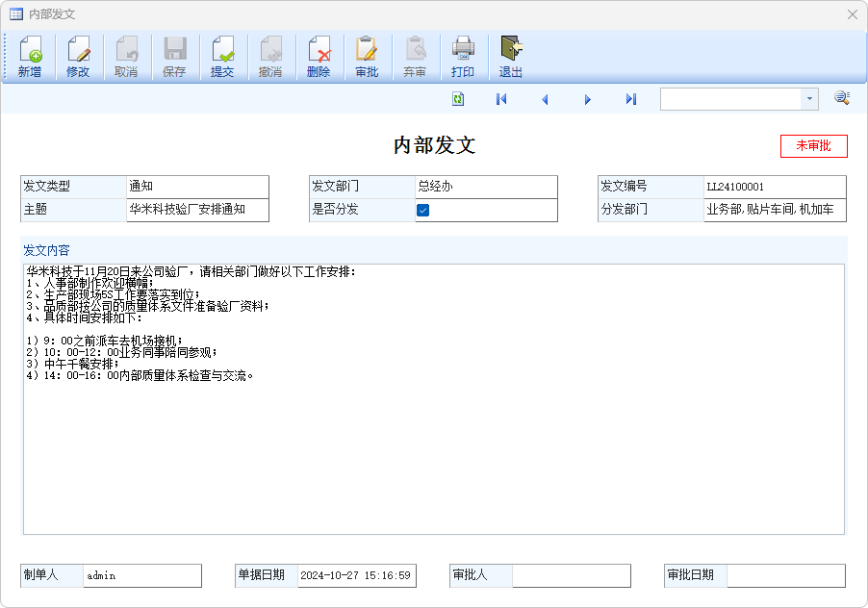Click the 撤消 (Revoke) toolbar icon

coord(270,57)
